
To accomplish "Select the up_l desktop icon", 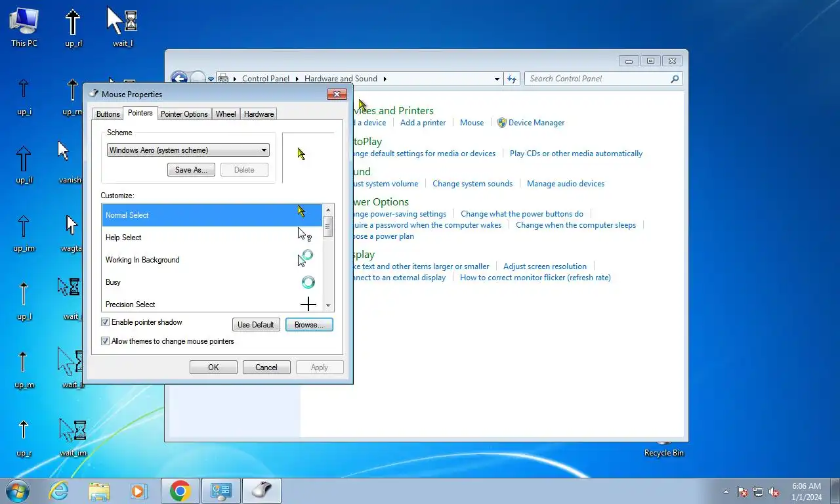I will tap(24, 301).
